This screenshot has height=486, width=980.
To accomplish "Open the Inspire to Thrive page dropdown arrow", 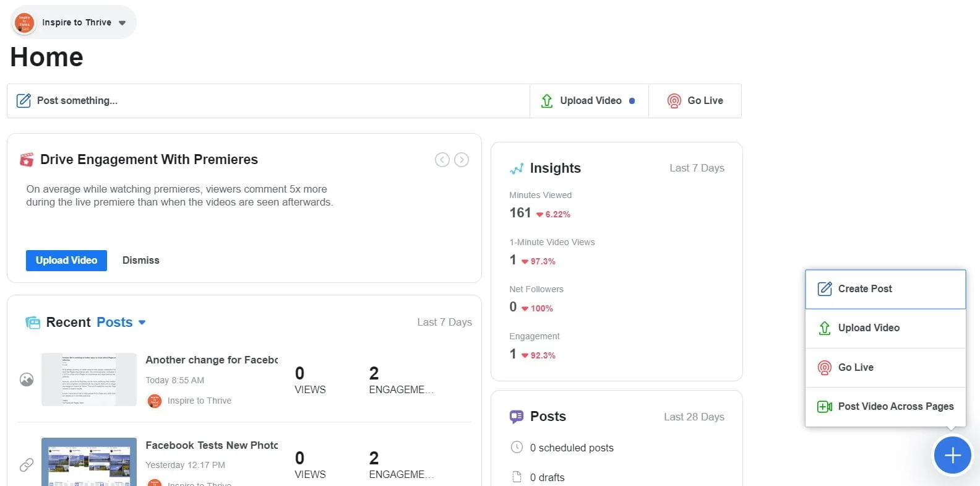I will coord(122,23).
